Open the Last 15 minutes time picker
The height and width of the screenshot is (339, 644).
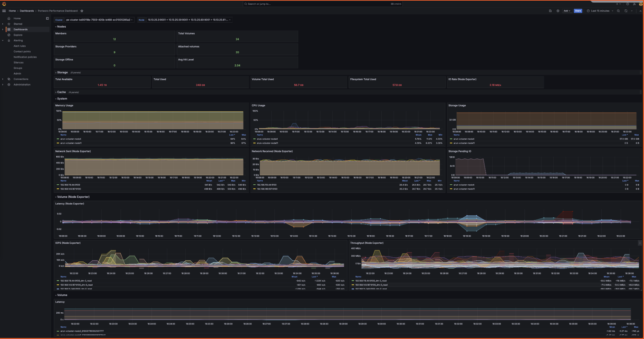pos(600,11)
